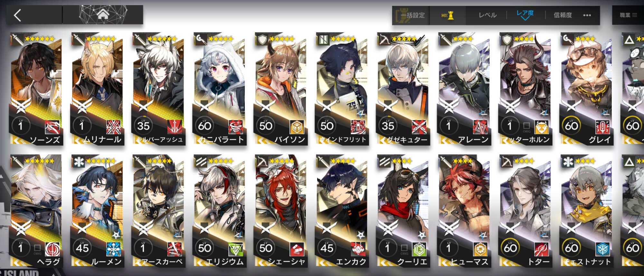The width and height of the screenshot is (644, 276).
Task: Click the ルーメン blue snowflake skill icon
Action: [113, 249]
